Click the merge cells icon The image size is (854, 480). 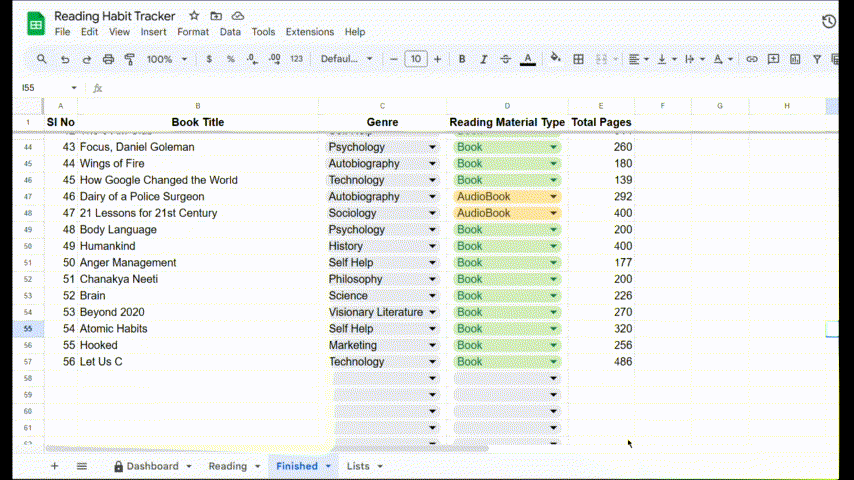(601, 59)
